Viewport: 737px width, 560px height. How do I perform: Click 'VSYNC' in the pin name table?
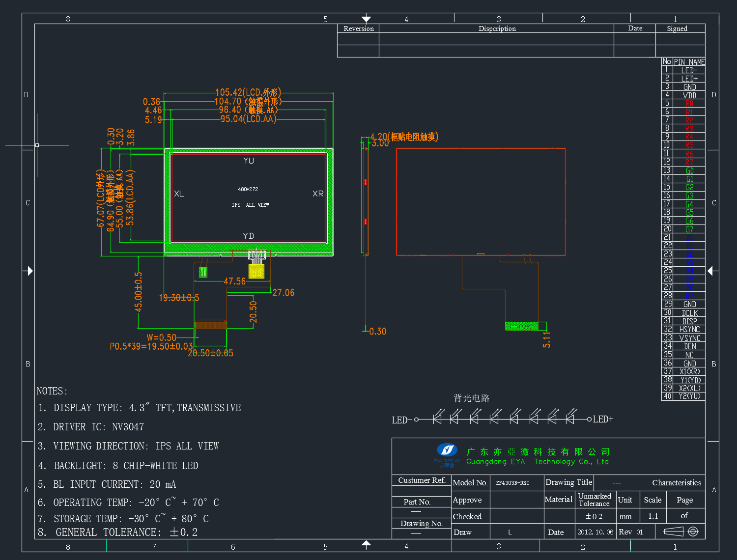689,338
